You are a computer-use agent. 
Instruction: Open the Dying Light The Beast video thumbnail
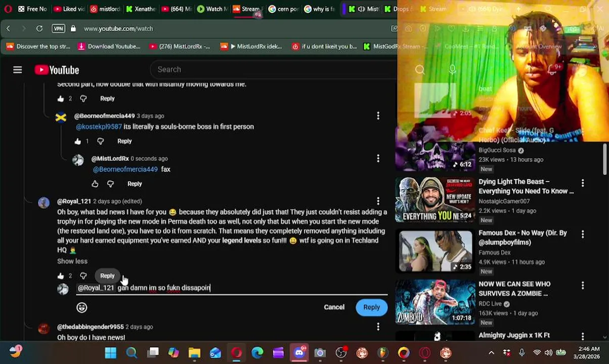coord(435,200)
